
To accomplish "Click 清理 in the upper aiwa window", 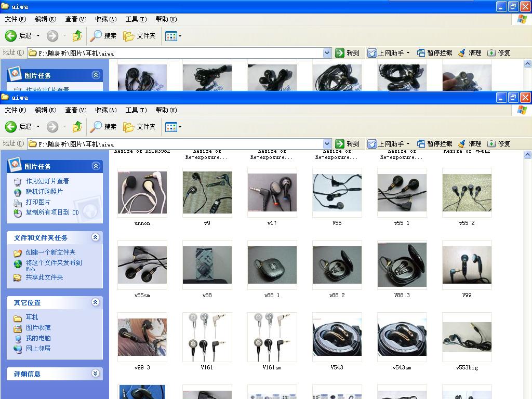I will (470, 53).
